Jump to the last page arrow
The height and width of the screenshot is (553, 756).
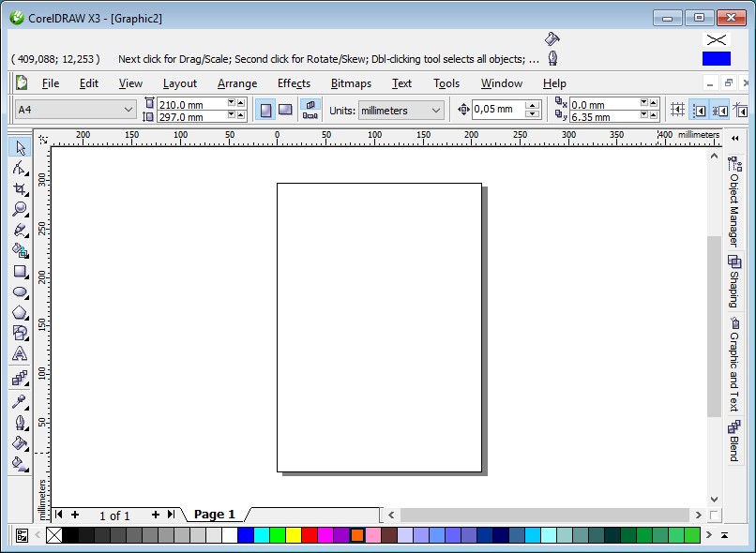pyautogui.click(x=171, y=515)
